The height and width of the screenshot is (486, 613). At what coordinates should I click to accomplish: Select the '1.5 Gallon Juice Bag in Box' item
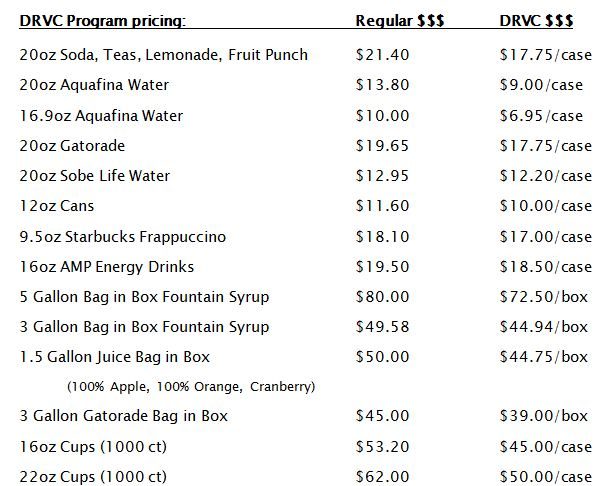point(115,357)
